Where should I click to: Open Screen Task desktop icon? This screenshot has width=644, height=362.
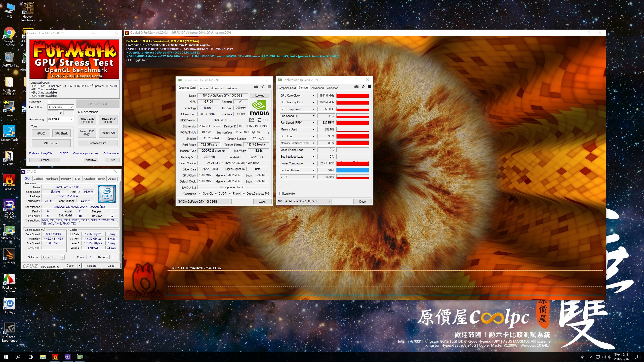tap(9, 133)
